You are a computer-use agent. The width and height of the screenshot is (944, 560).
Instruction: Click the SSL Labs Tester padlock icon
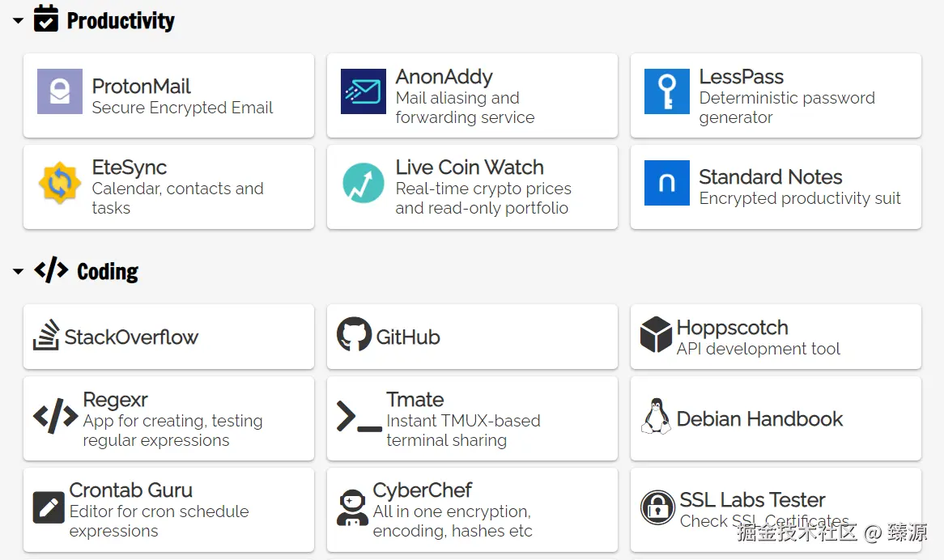657,508
